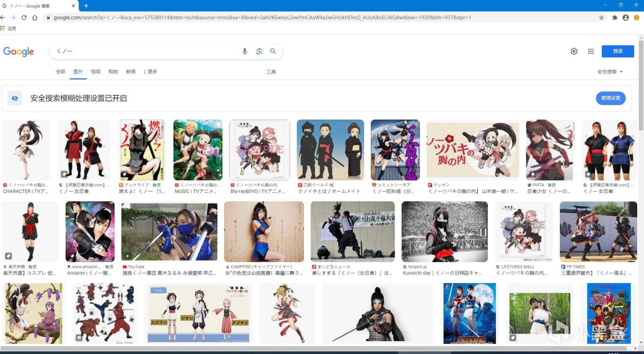Image resolution: width=644 pixels, height=354 pixels.
Task: Expand the 安全搜索 dropdown
Action: [x=610, y=72]
